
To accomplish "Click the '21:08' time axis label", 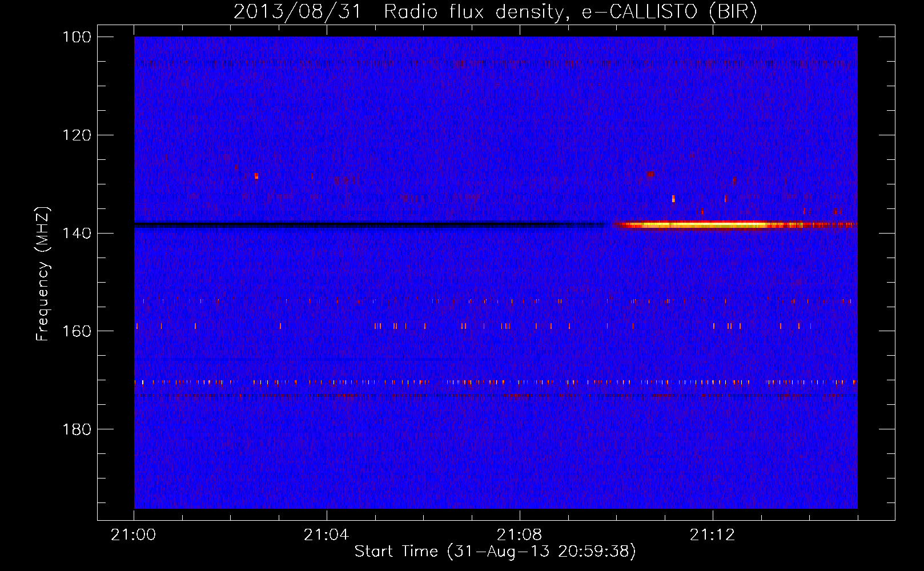I will 520,535.
